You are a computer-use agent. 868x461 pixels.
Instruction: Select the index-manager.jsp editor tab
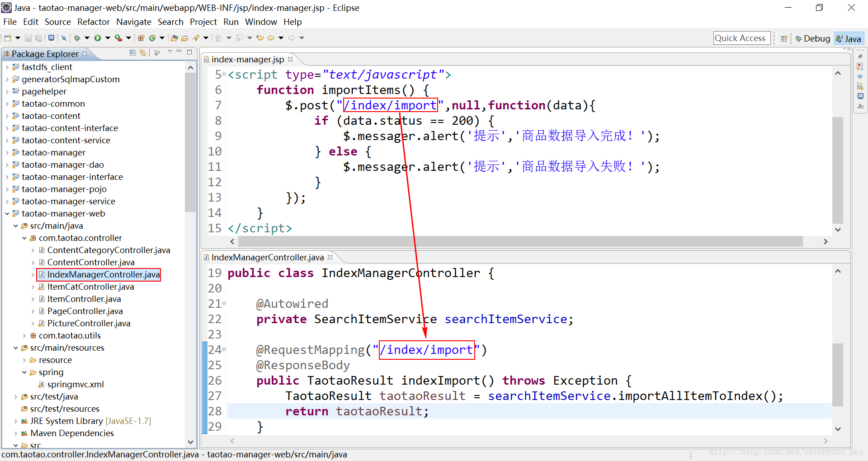click(247, 59)
